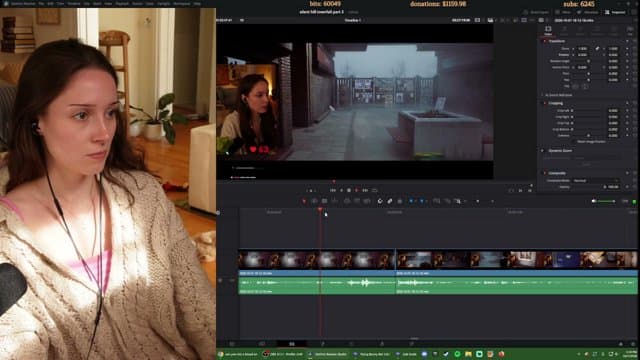
Task: Adjust the Crop Left slider
Action: [x=588, y=110]
